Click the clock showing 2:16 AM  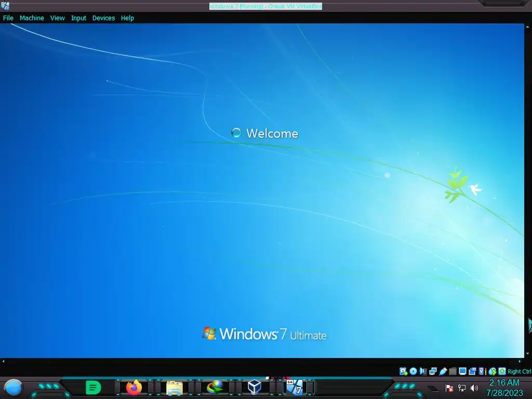click(x=504, y=382)
